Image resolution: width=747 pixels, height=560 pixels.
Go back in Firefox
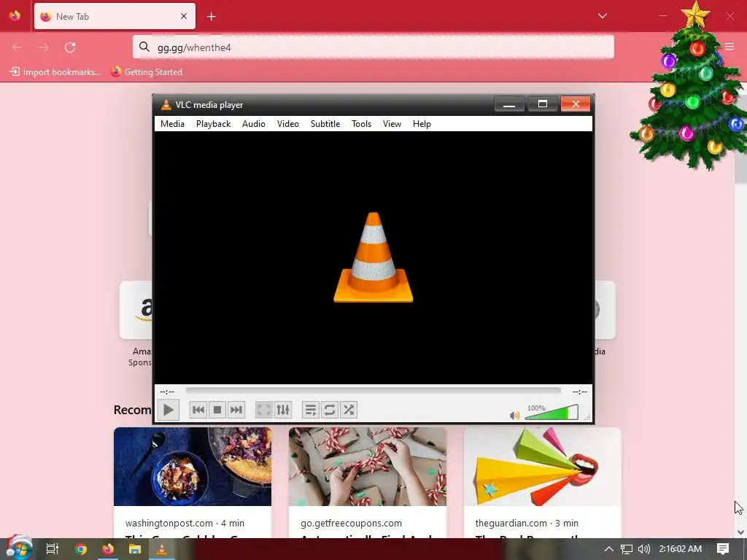click(18, 47)
